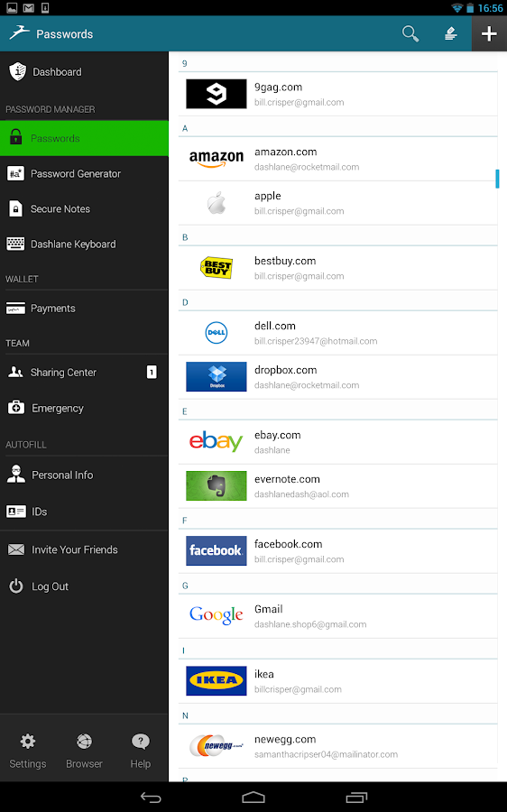Open the ebay logo thumbnail
Screen dimensions: 507x812
216,442
